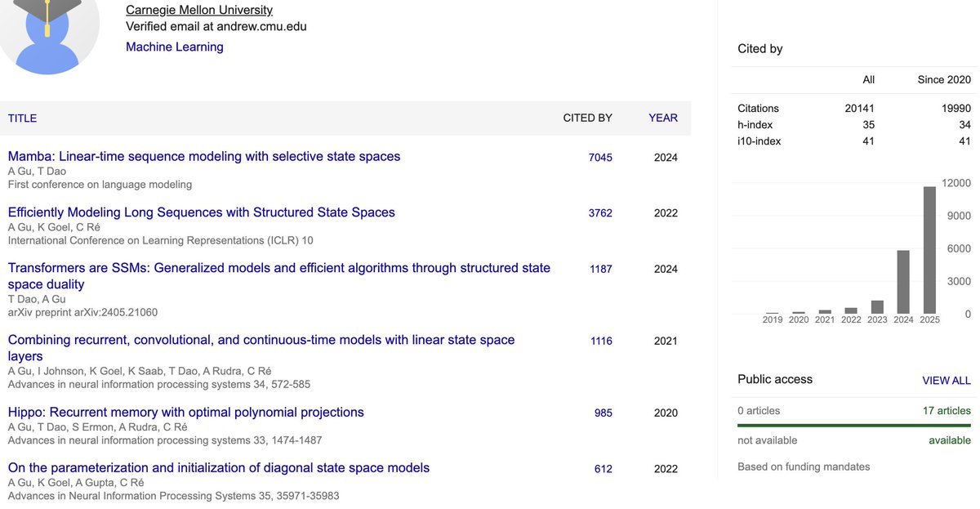Click VIEW ALL in Public access
The width and height of the screenshot is (980, 509).
click(947, 381)
